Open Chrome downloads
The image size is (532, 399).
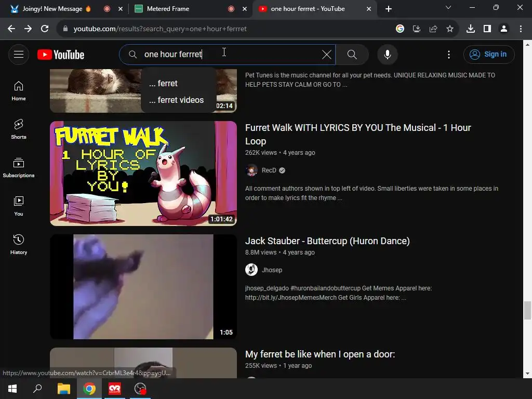coord(471,29)
